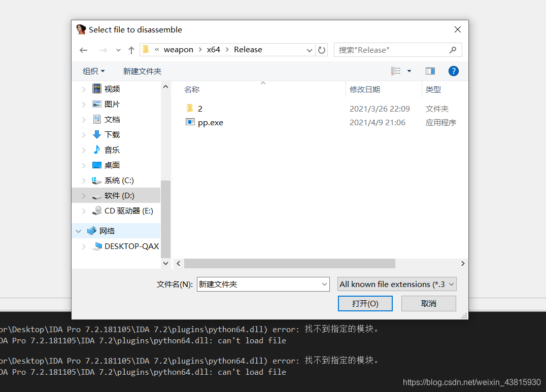Select 文档 in the navigation tree

[112, 119]
